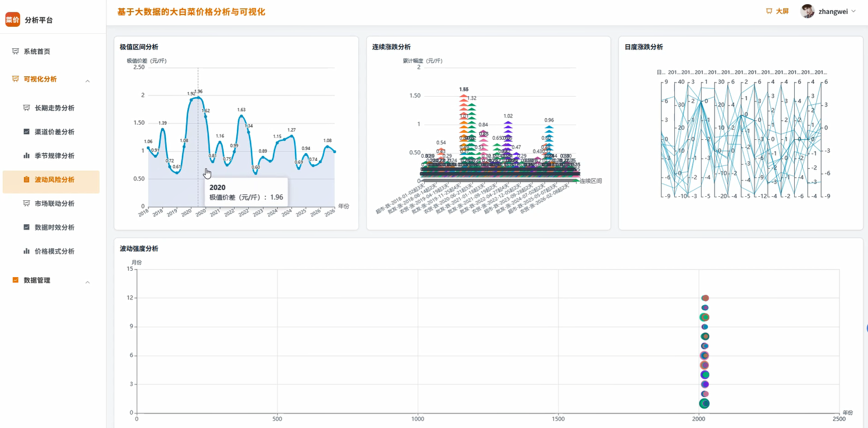Click the 长期走势分析 icon
868x428 pixels.
coord(26,108)
